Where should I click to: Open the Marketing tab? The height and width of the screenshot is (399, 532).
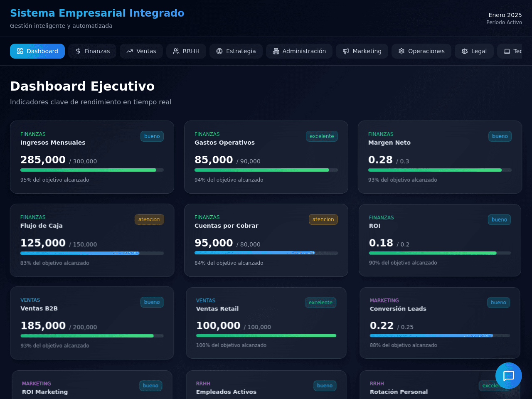pos(362,51)
